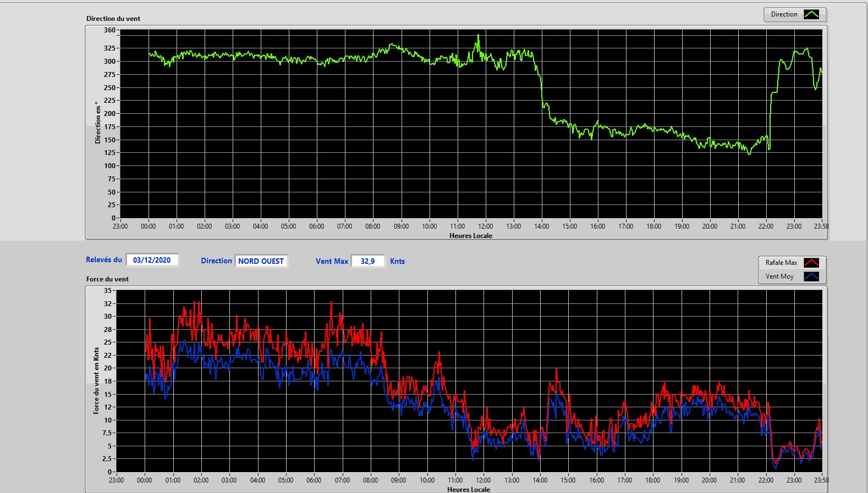Click the Rafale Max legend label
Image resolution: width=868 pixels, height=493 pixels.
pyautogui.click(x=781, y=263)
